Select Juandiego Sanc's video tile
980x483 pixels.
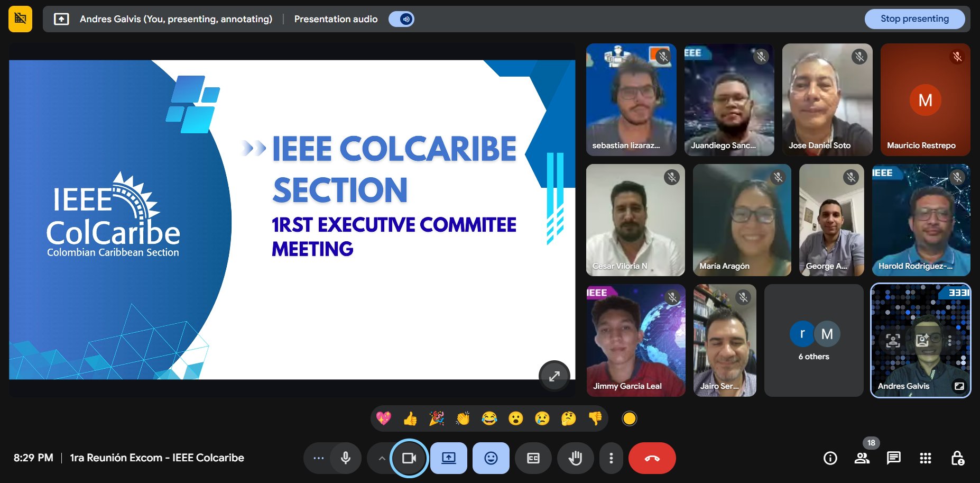(x=729, y=99)
